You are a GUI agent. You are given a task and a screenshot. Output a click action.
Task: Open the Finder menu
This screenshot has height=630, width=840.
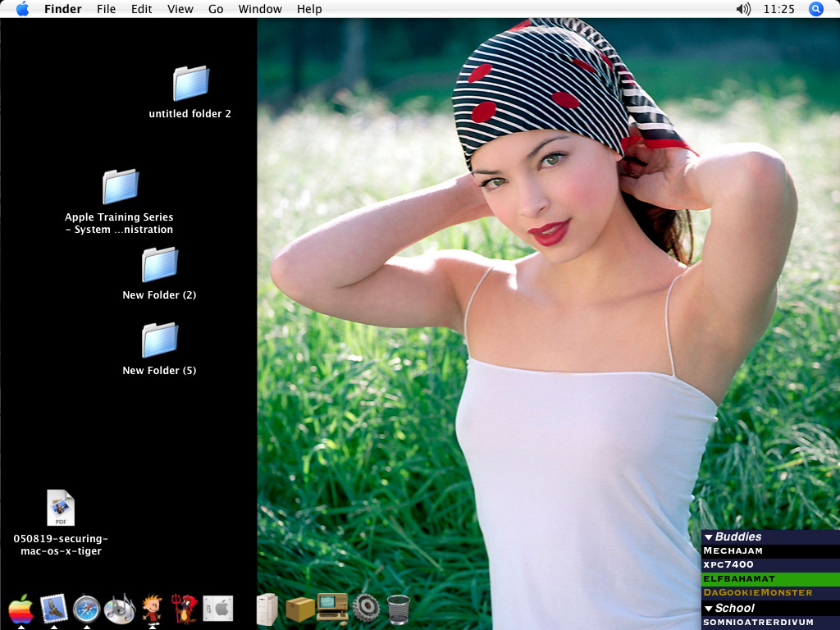pos(62,9)
